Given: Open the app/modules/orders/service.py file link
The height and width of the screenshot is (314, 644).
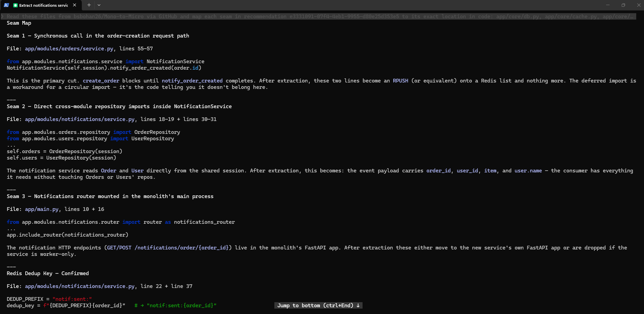Looking at the screenshot, I should (x=69, y=49).
